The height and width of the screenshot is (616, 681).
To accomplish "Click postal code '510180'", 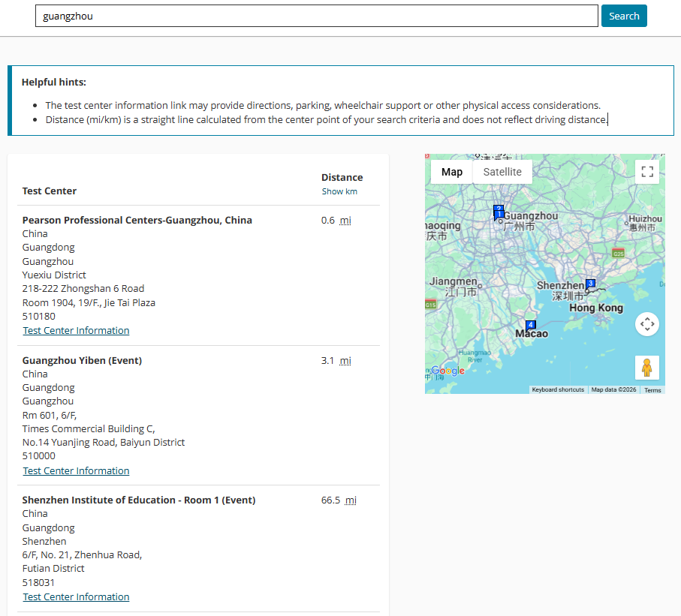I will tap(38, 316).
